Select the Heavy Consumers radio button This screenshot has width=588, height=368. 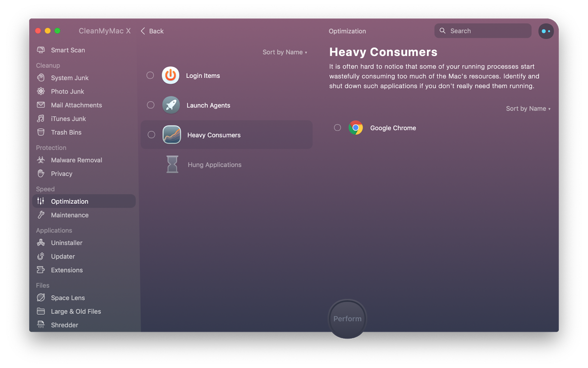coord(151,135)
